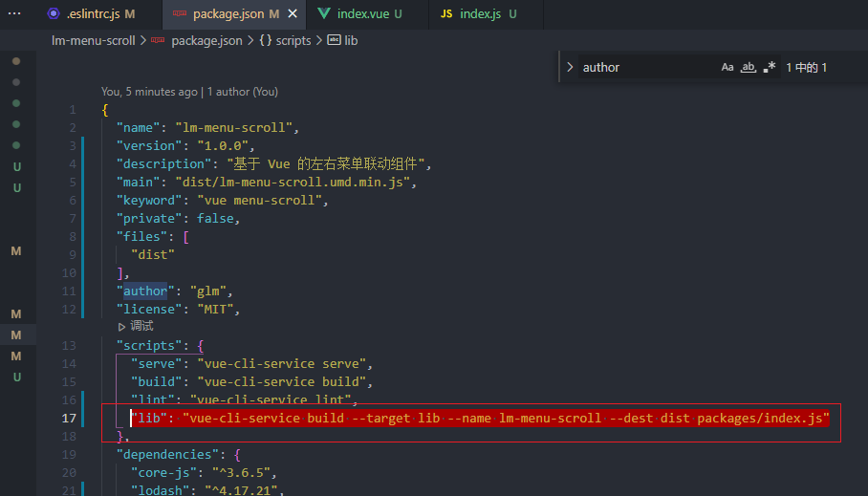
Task: Click the npm icon on package.json tab
Action: [180, 13]
